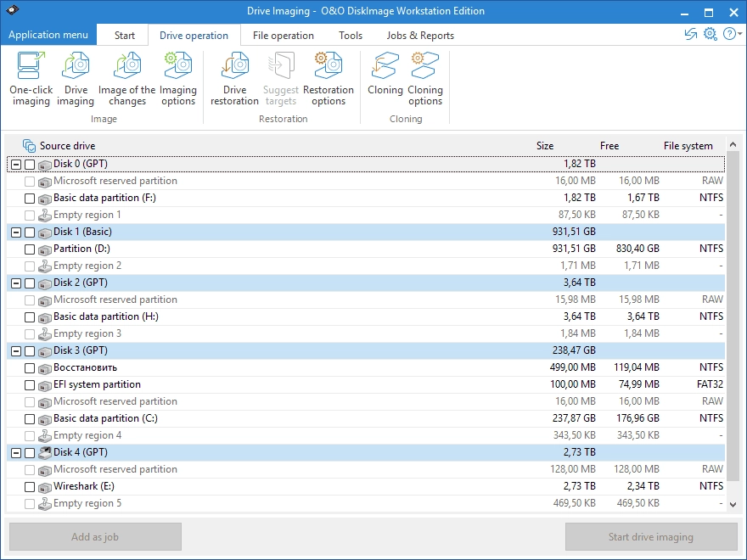Click the Free column header
747x560 pixels.
(x=609, y=146)
